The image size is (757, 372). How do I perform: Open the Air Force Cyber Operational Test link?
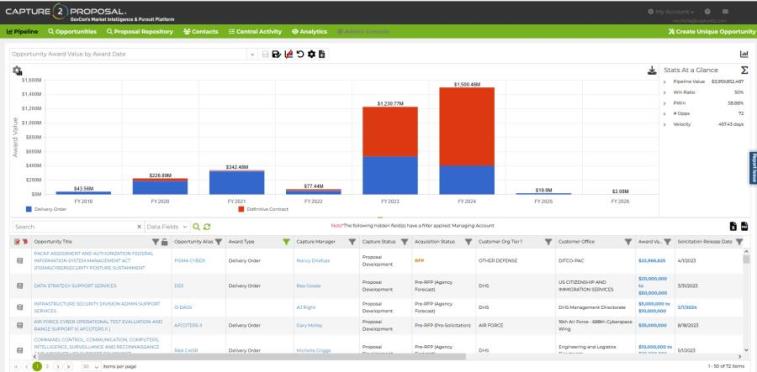(x=98, y=325)
